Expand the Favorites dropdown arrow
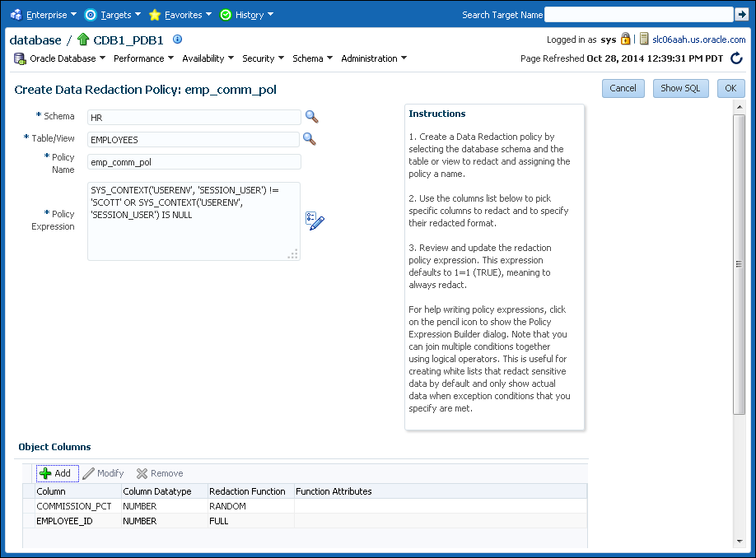 pyautogui.click(x=209, y=15)
